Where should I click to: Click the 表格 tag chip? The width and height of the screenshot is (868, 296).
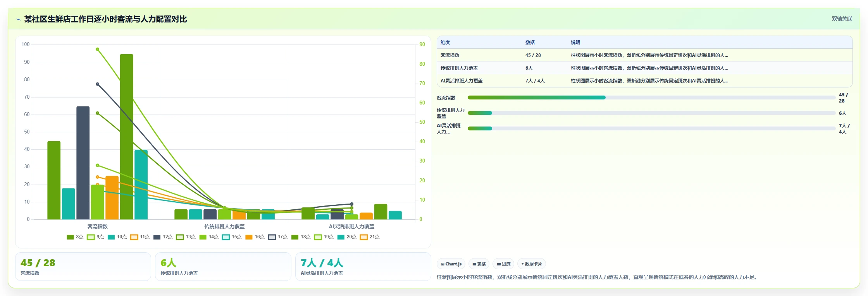[479, 264]
